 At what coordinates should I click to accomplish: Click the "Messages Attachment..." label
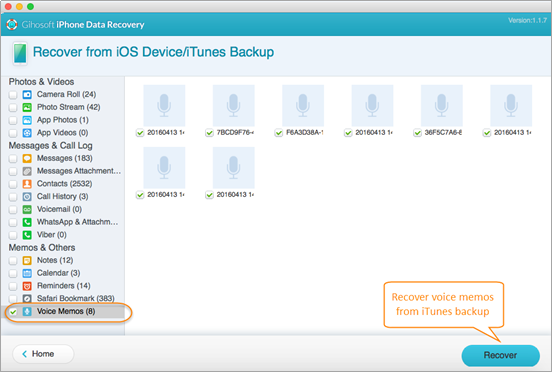[79, 171]
